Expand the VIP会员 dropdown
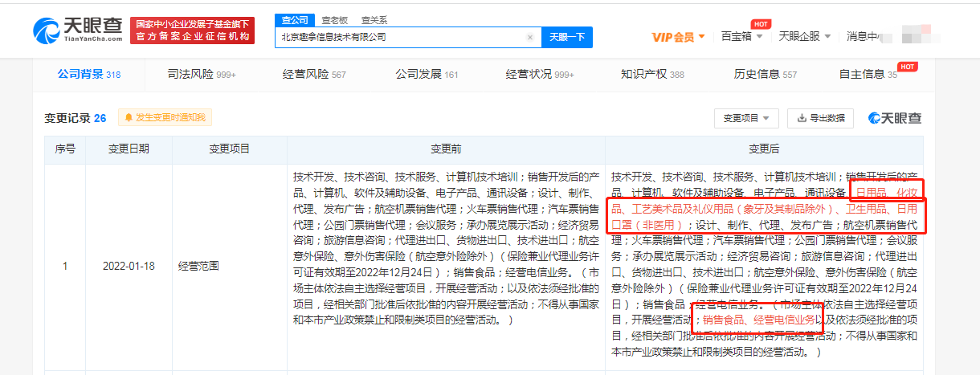The width and height of the screenshot is (980, 375). click(x=678, y=37)
